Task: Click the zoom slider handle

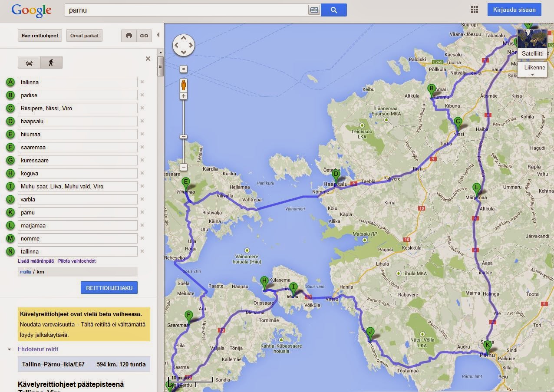Action: pos(184,137)
